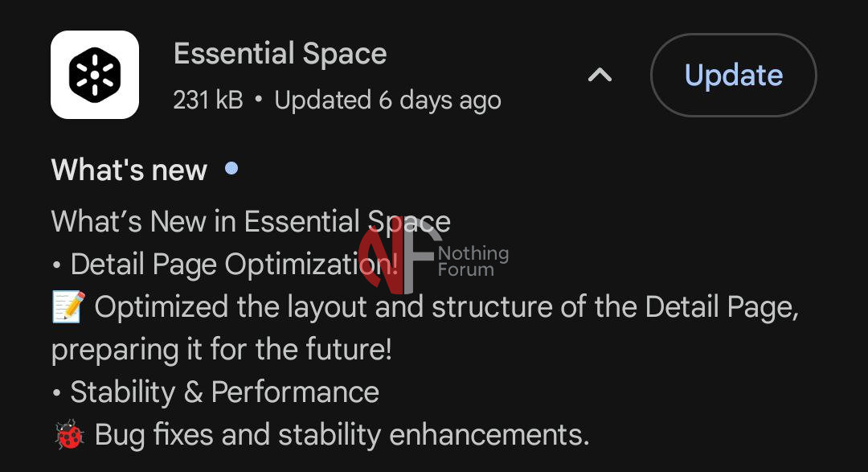
Task: Open the Essential Space app title
Action: 280,54
